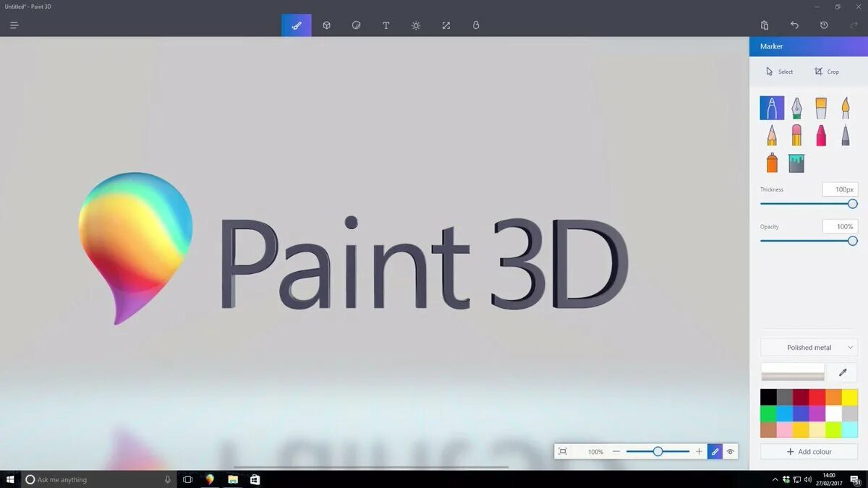This screenshot has width=868, height=488.
Task: Pick the dark red colour swatch
Action: coord(801,397)
